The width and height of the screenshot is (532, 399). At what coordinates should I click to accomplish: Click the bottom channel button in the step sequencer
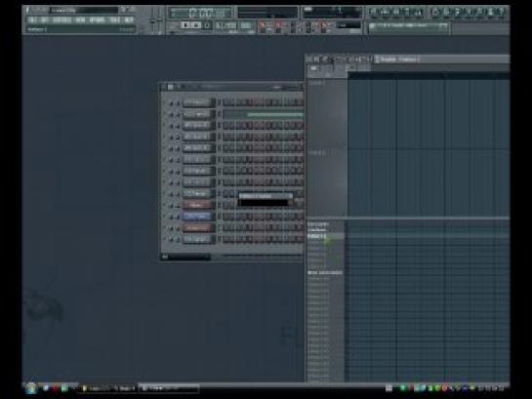point(199,239)
